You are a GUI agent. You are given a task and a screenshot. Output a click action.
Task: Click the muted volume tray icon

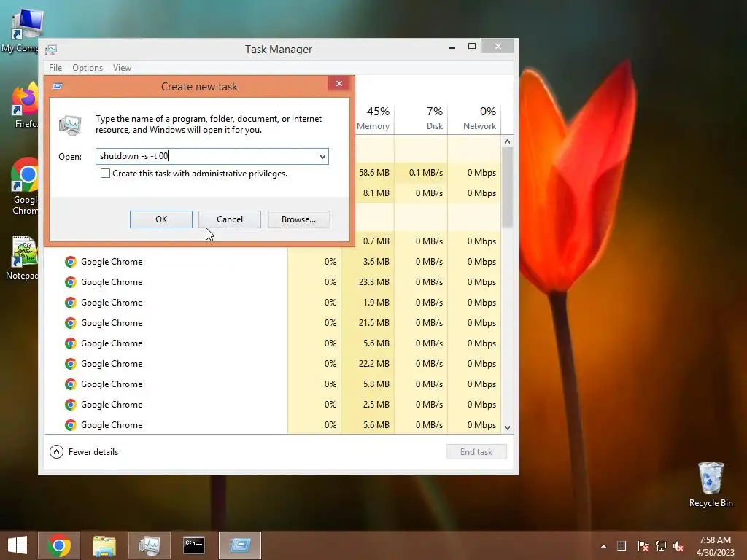click(x=678, y=545)
